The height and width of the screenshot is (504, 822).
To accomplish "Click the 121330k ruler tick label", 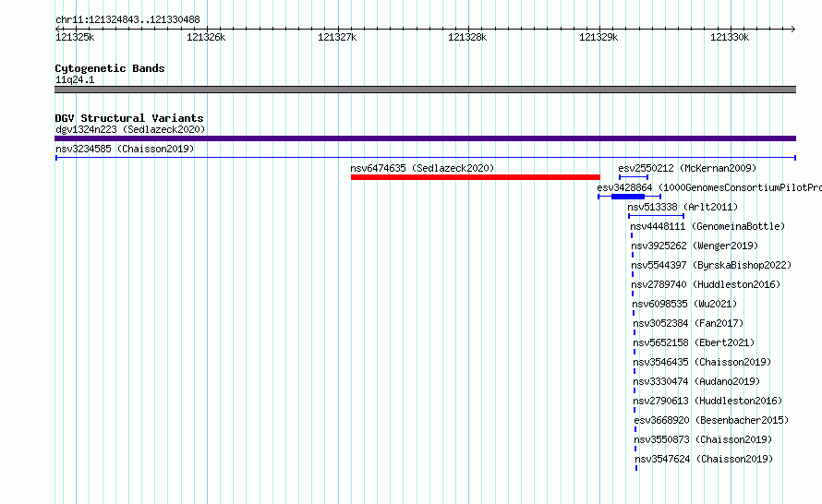I will pyautogui.click(x=730, y=37).
